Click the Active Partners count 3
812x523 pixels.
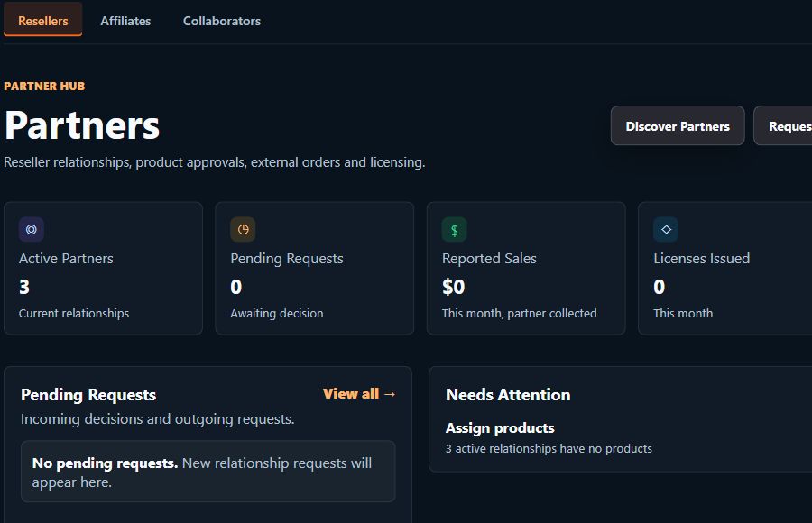coord(24,287)
